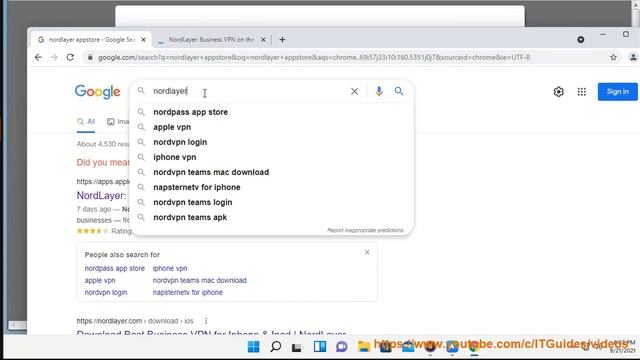Open the Chat taskbar icon

(x=342, y=347)
